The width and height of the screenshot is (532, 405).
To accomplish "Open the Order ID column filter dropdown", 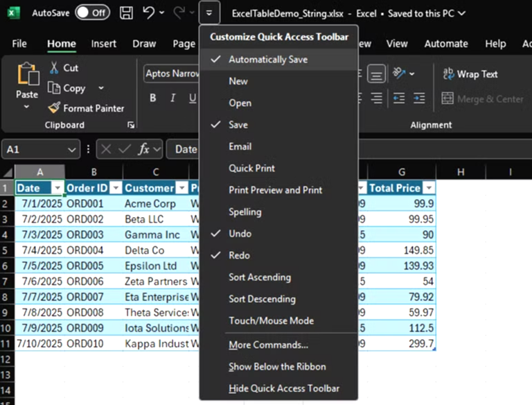I will click(x=116, y=188).
